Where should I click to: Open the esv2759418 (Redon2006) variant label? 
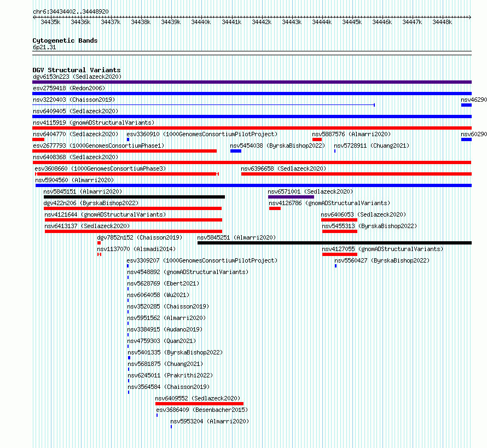point(69,88)
